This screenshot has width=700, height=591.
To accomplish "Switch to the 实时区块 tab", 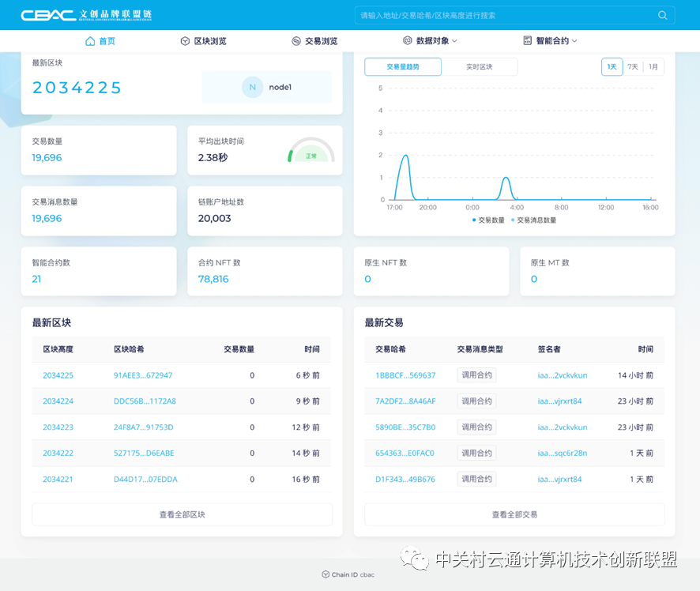I will pyautogui.click(x=480, y=67).
